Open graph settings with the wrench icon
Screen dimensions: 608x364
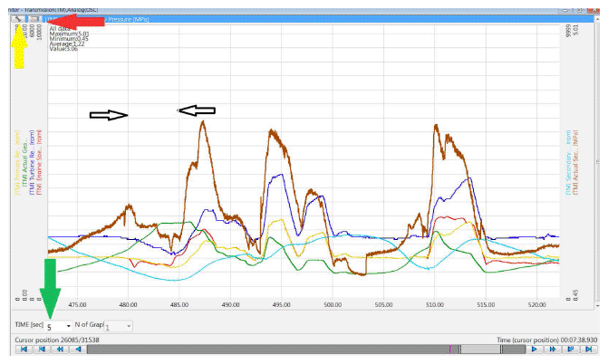click(x=17, y=18)
